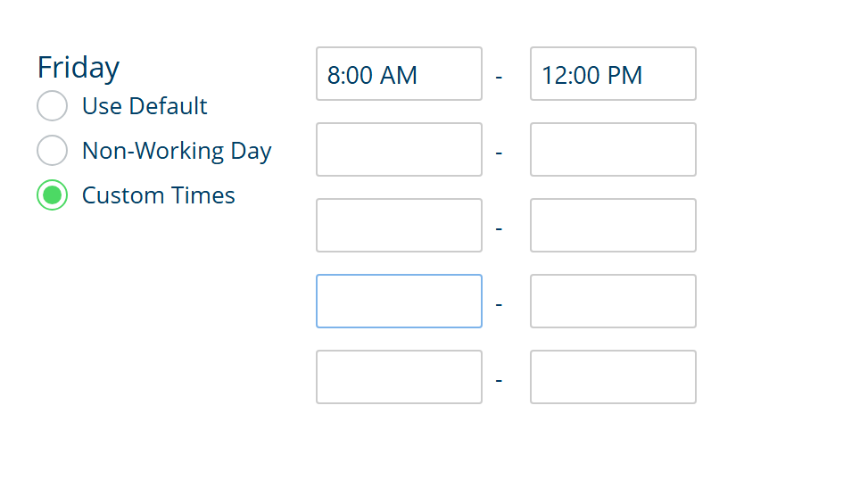Click the 'Non-Working Day' label text

(x=177, y=151)
